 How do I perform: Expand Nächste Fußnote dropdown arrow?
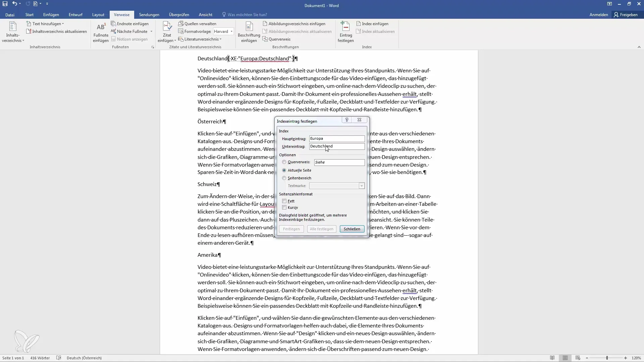point(151,32)
